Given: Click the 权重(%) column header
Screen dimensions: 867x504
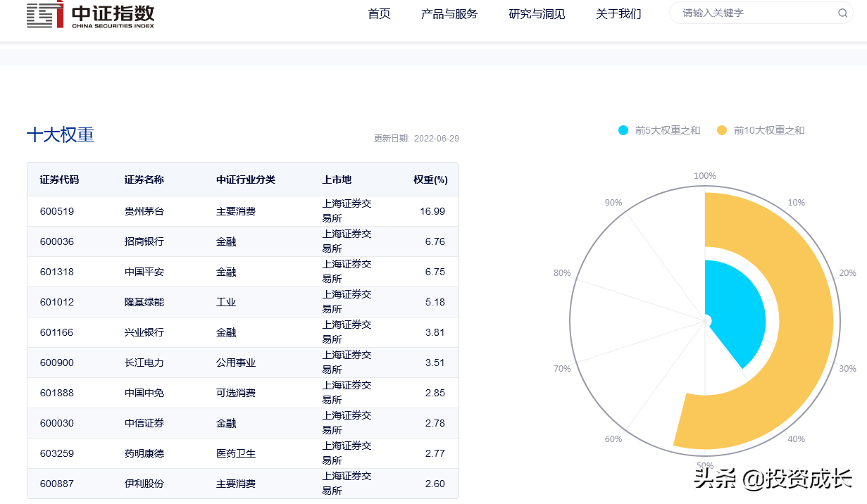Looking at the screenshot, I should 430,179.
